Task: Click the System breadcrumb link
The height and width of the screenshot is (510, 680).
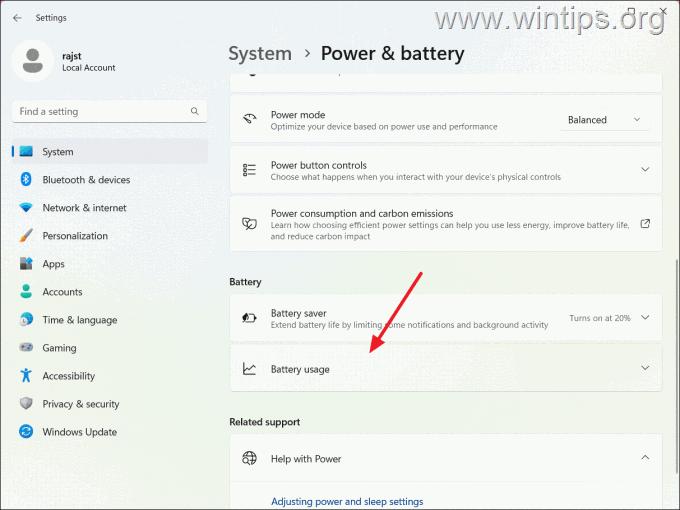Action: [260, 54]
